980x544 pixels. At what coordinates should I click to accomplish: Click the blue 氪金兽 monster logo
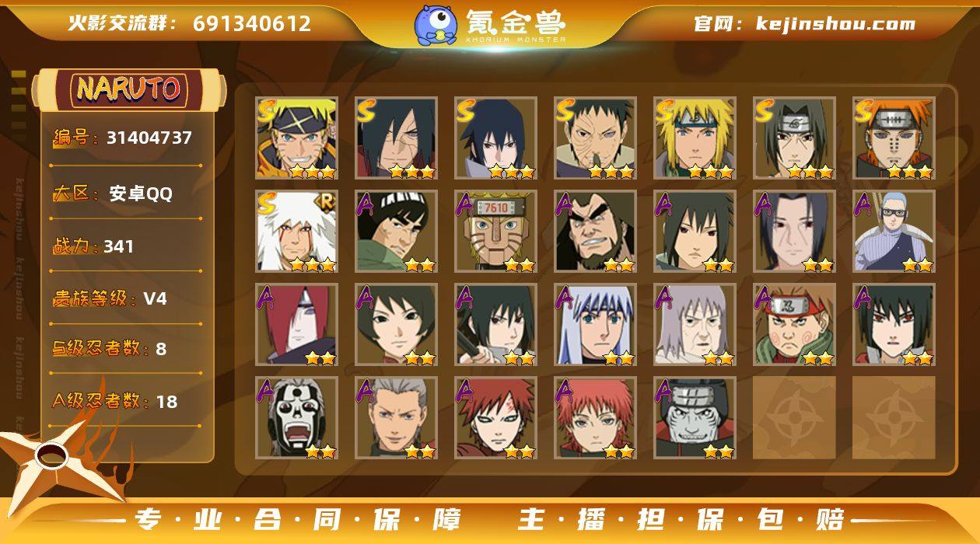pyautogui.click(x=436, y=24)
